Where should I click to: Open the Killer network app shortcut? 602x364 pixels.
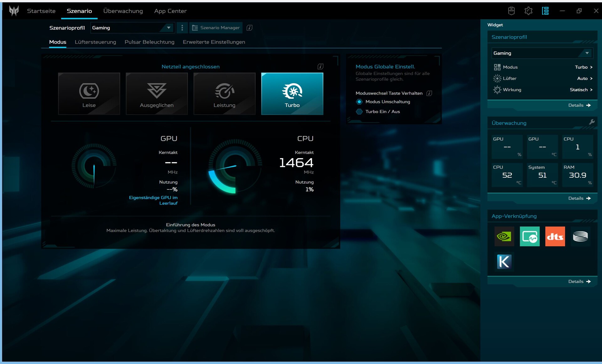click(x=504, y=262)
